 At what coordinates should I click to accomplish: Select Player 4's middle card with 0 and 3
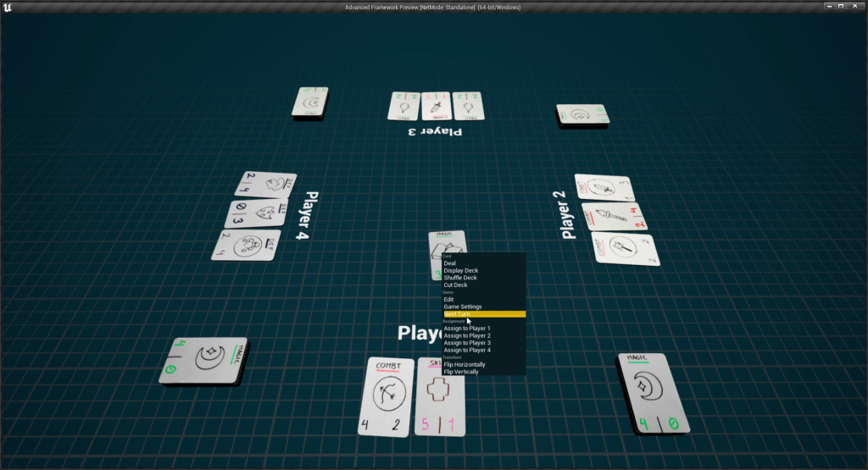coord(257,213)
